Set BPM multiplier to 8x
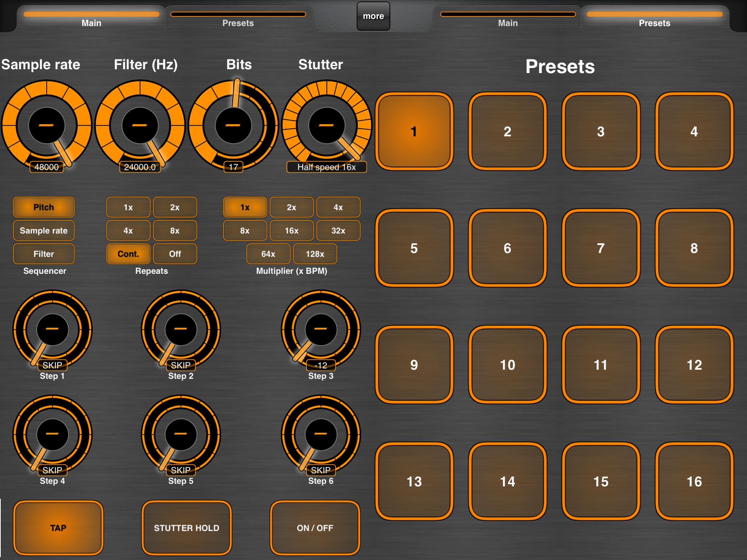747x560 pixels. 245,230
